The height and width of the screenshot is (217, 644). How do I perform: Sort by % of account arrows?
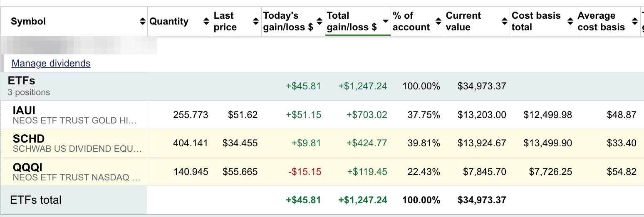[438, 22]
